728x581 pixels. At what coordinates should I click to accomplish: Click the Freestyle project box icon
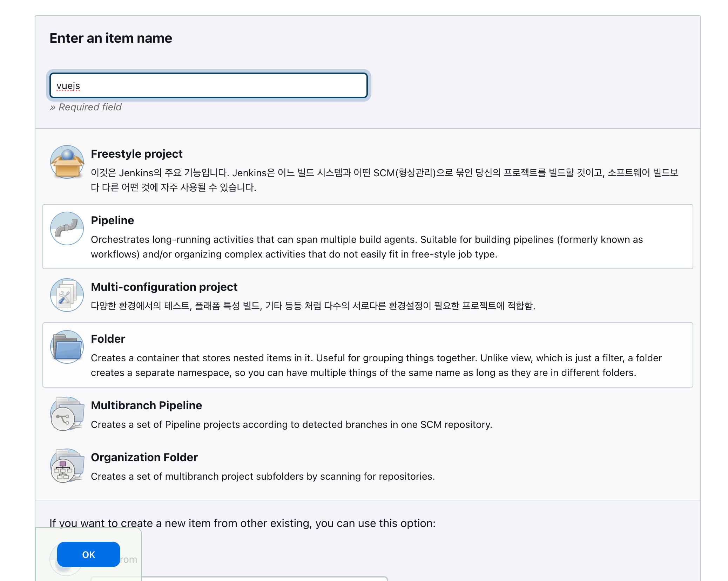coord(67,162)
